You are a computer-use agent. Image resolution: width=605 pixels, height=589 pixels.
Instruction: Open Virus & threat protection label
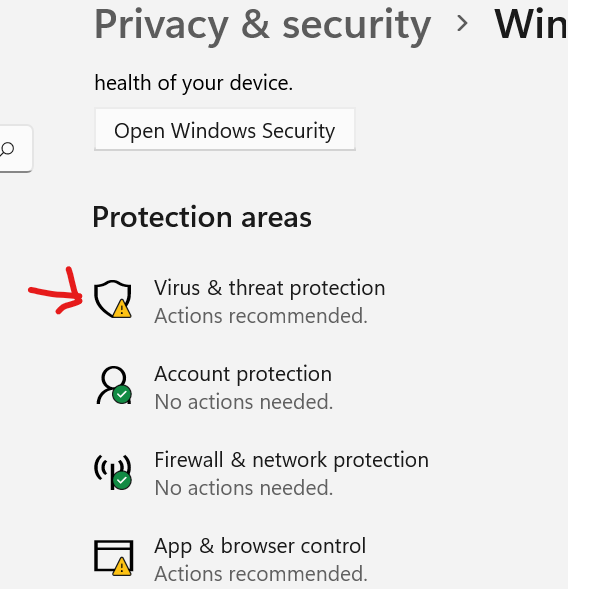tap(270, 288)
